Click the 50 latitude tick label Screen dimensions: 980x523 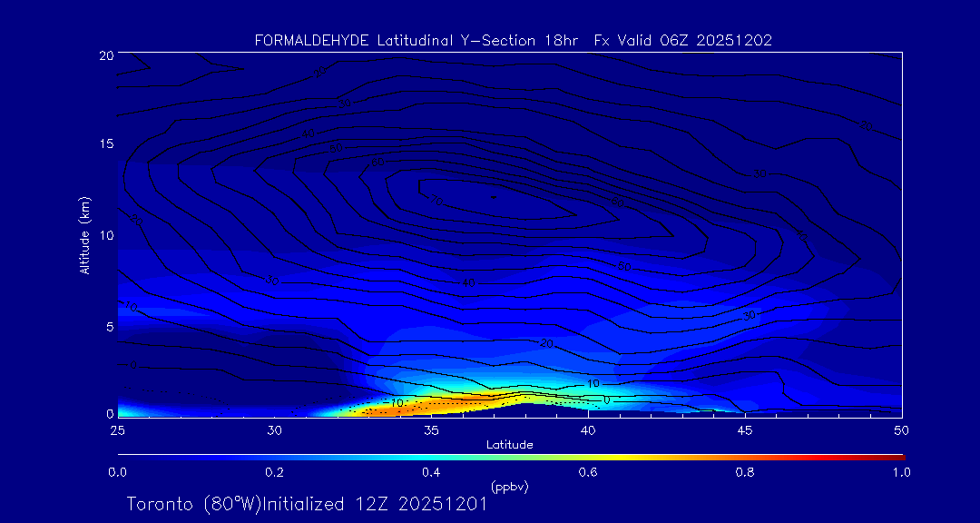[x=902, y=429]
